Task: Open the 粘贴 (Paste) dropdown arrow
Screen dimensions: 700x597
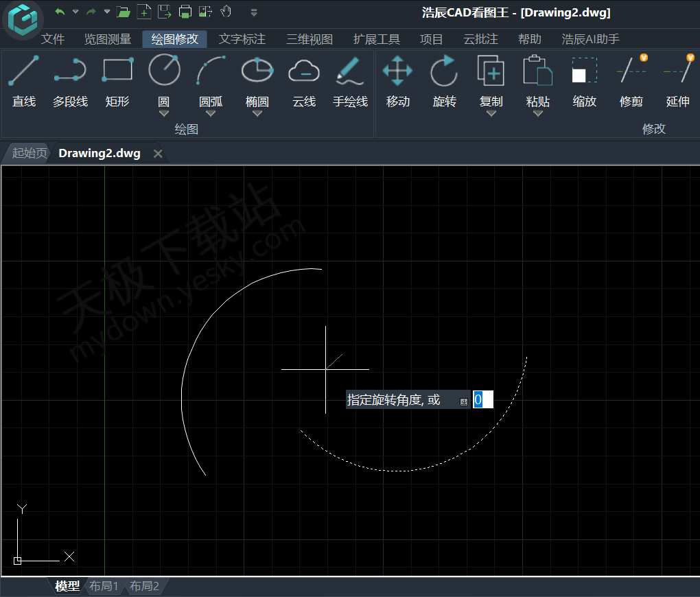Action: click(537, 114)
